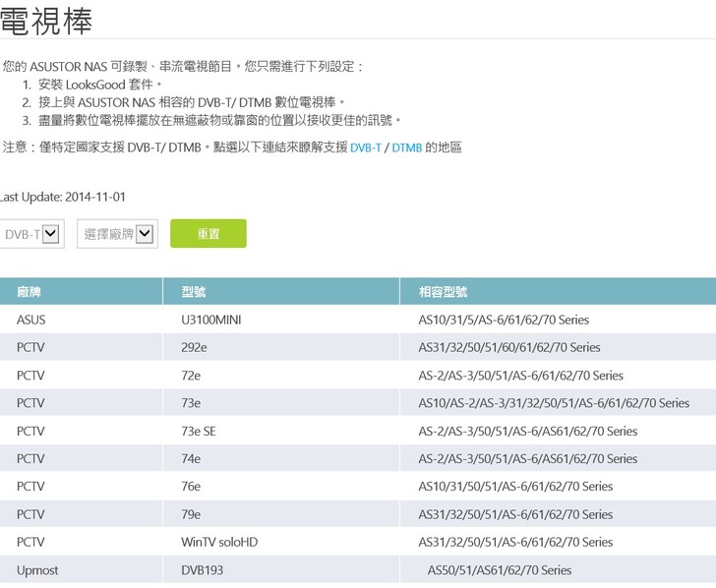Image resolution: width=716 pixels, height=588 pixels.
Task: Select compatibility text in 76e row
Action: point(515,486)
